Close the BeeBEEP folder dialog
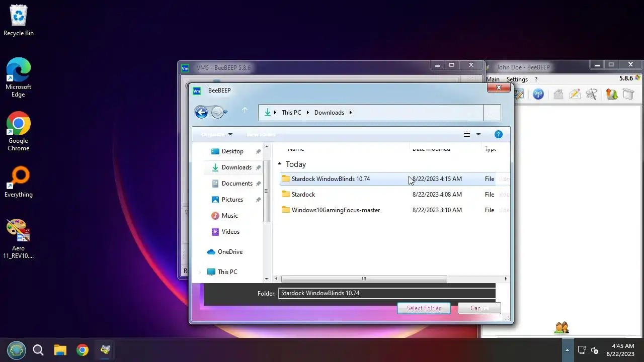644x362 pixels. tap(499, 87)
